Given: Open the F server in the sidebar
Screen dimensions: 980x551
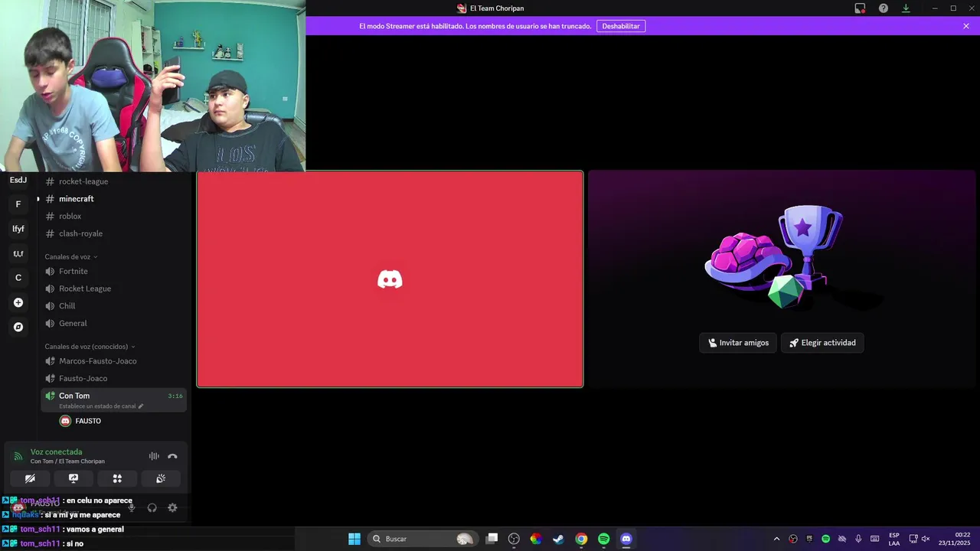Looking at the screenshot, I should click(18, 204).
